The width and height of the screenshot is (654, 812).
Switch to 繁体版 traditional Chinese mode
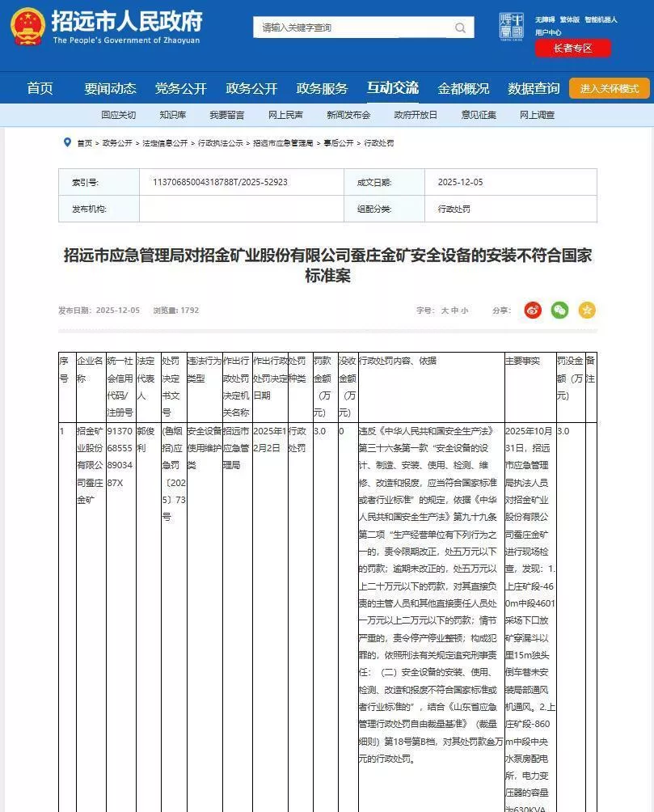pyautogui.click(x=570, y=19)
